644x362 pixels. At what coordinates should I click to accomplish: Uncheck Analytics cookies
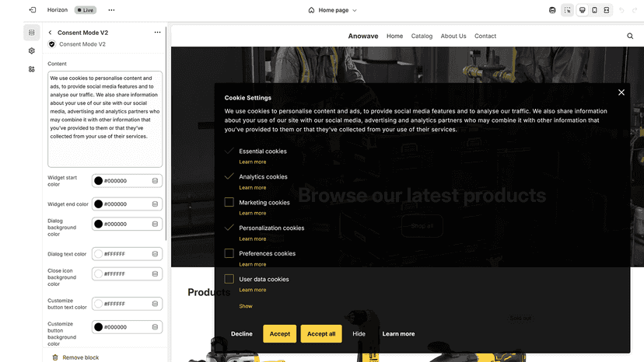tap(229, 176)
